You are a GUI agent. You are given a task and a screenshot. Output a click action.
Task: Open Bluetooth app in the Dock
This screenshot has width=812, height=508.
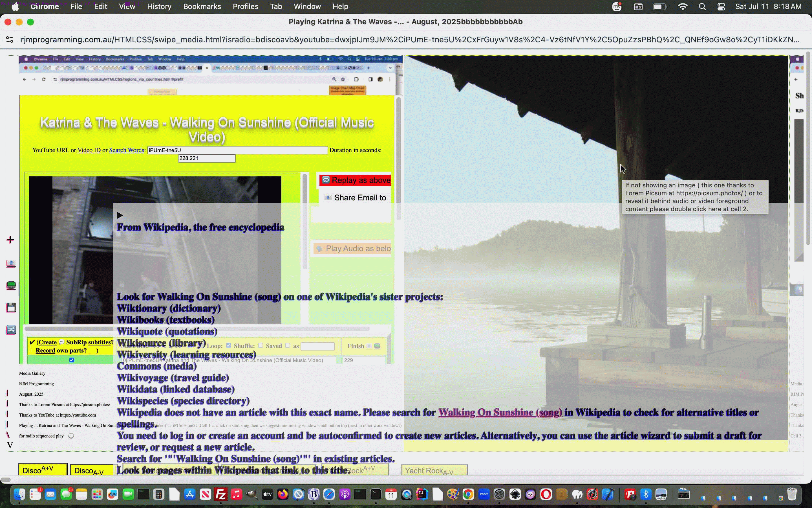[646, 494]
